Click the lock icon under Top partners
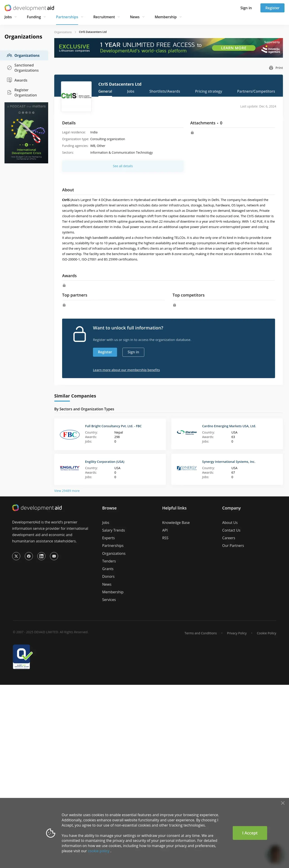 (x=64, y=305)
